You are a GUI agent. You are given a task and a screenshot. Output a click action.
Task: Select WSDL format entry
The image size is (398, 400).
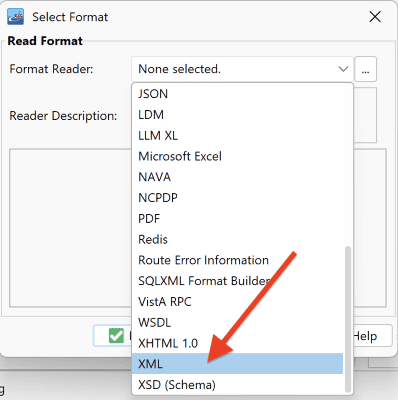(238, 322)
